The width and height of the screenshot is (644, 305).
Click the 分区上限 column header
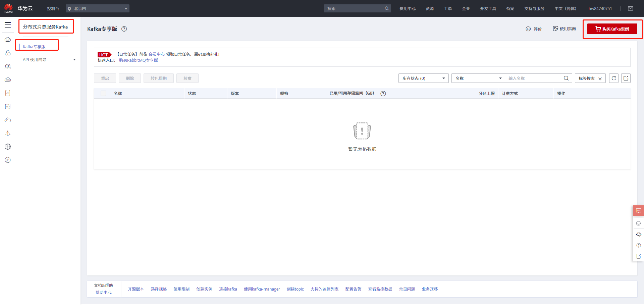[x=487, y=94]
